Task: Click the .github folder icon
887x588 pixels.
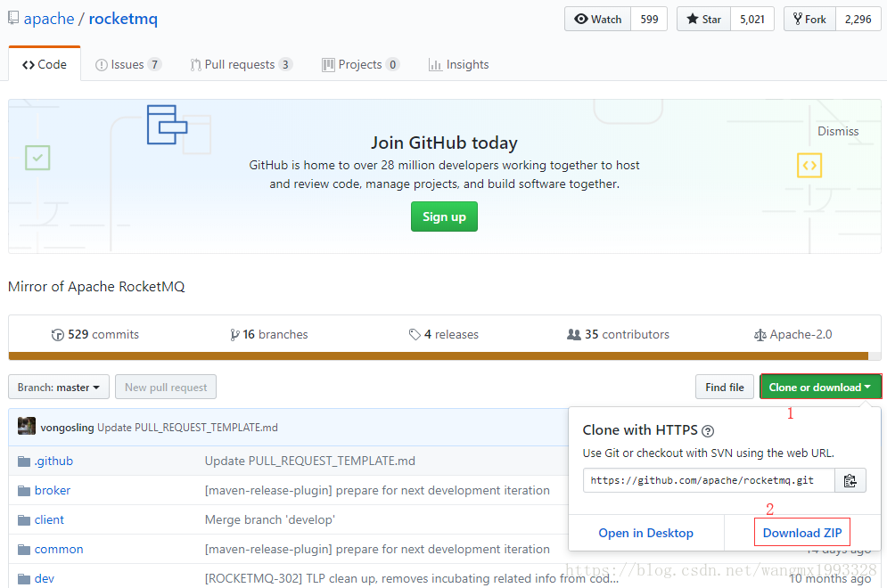Action: [24, 461]
